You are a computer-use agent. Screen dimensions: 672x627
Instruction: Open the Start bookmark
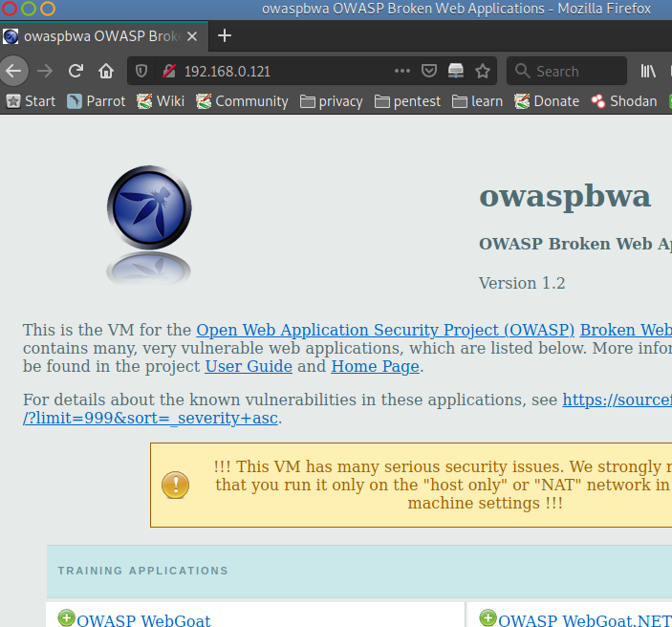click(31, 101)
